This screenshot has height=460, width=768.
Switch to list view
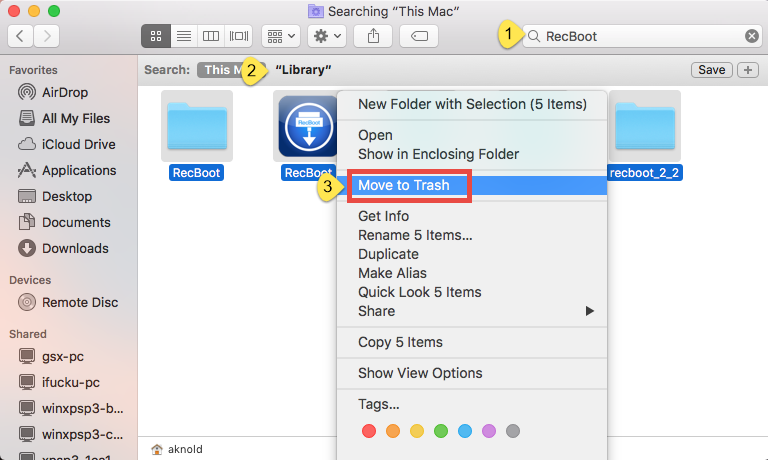click(x=184, y=36)
